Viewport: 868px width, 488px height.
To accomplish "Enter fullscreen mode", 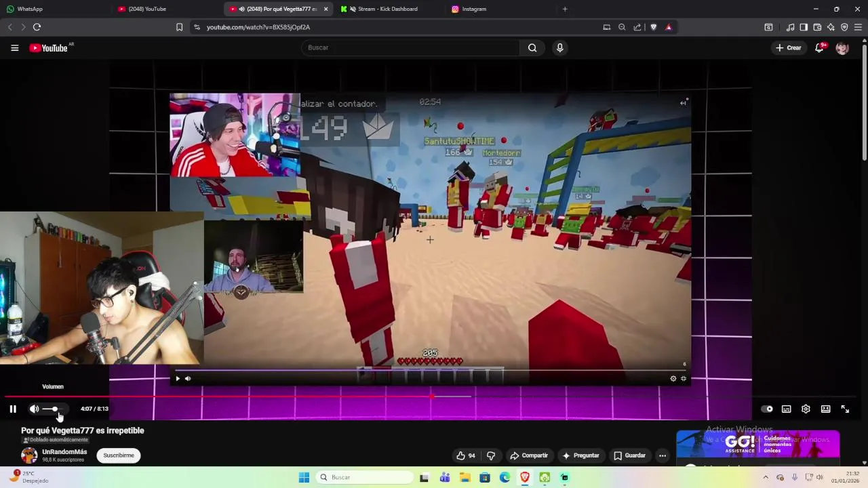I will pos(845,409).
